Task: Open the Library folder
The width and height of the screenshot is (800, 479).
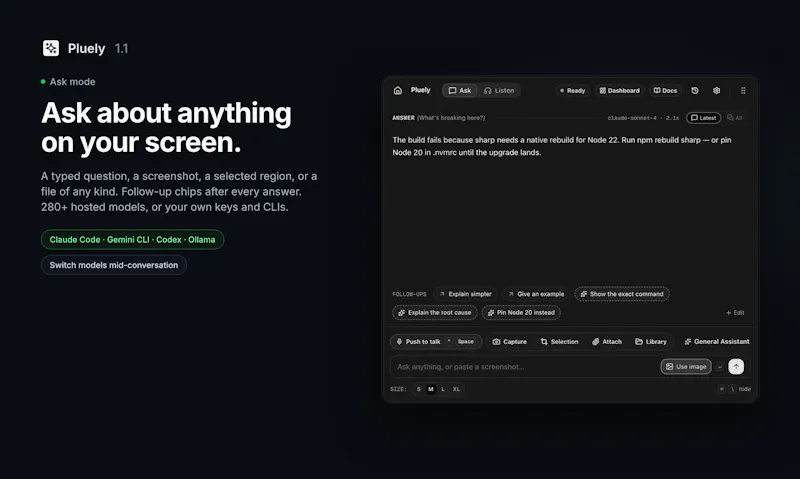Action: click(x=651, y=342)
